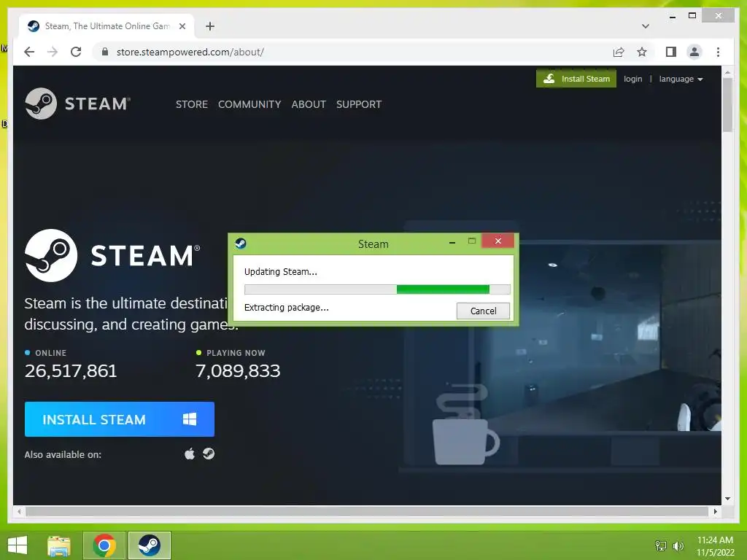Bookmark this page with the star icon
The width and height of the screenshot is (747, 560).
[x=642, y=52]
